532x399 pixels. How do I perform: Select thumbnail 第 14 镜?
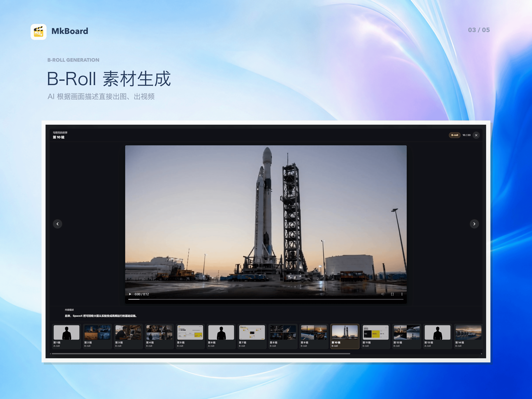point(468,336)
